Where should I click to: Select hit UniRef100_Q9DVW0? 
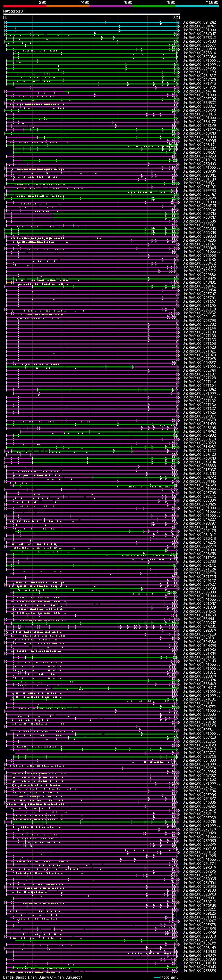coord(199,172)
